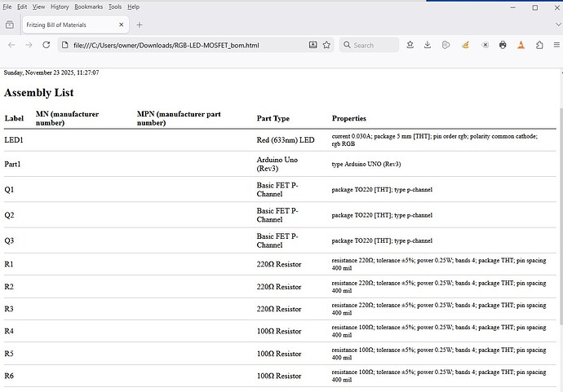Open the Extensions puzzle piece icon
This screenshot has width=563, height=392.
[539, 45]
